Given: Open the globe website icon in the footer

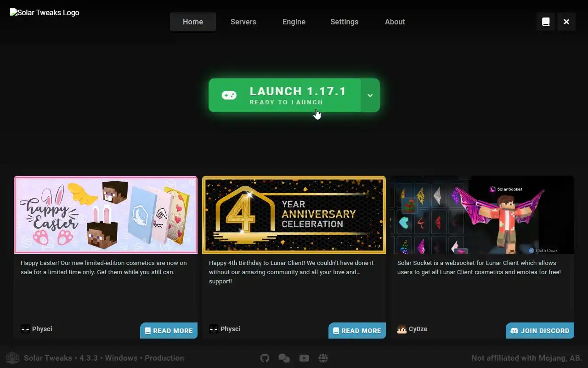Looking at the screenshot, I should point(323,358).
